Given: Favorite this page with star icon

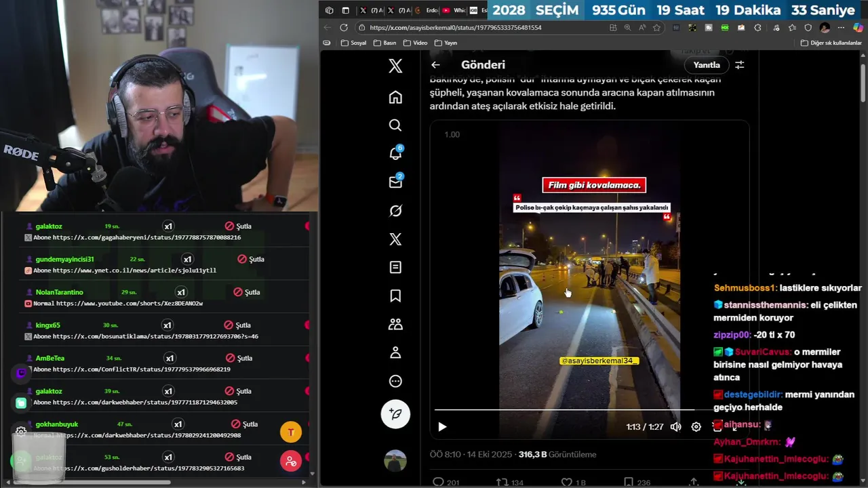Looking at the screenshot, I should [x=656, y=28].
